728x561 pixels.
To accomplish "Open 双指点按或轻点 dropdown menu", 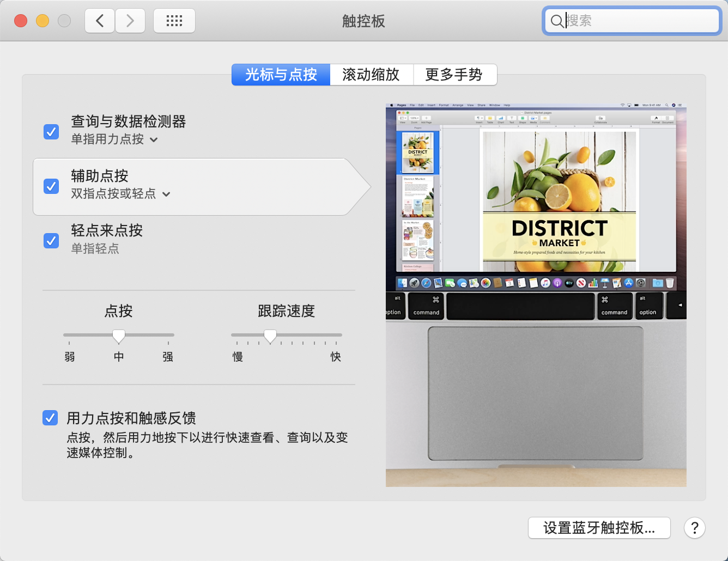I will click(x=120, y=194).
